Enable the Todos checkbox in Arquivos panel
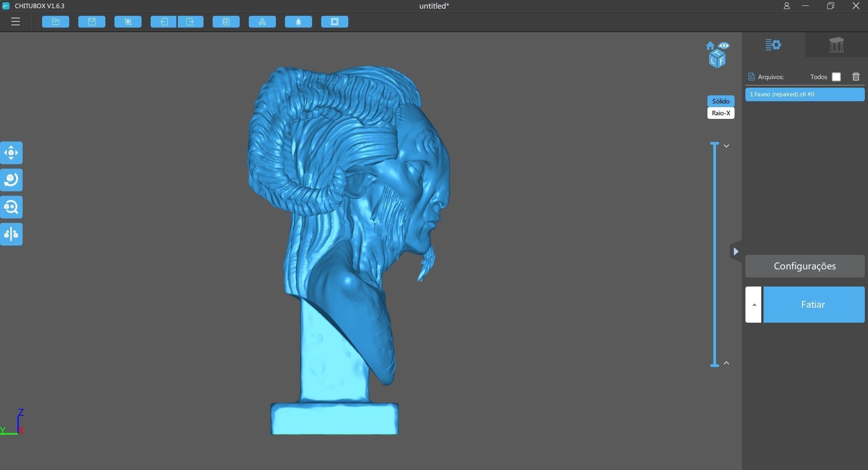868x470 pixels. pyautogui.click(x=835, y=77)
